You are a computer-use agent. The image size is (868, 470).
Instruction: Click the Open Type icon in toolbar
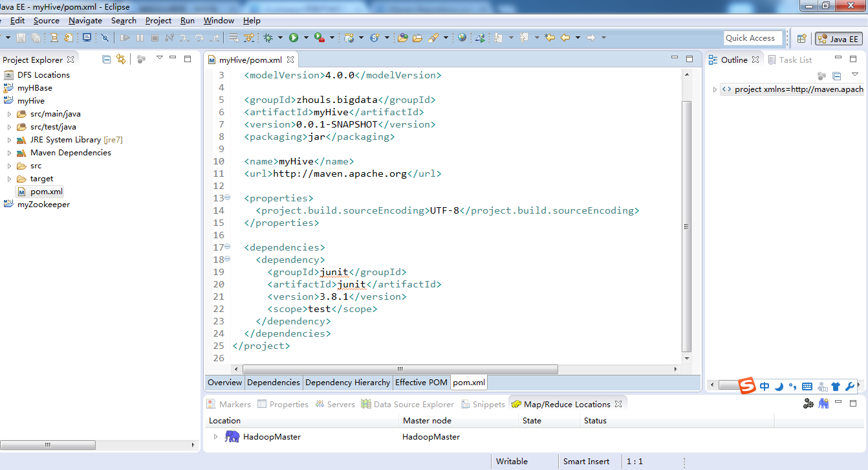coord(402,38)
